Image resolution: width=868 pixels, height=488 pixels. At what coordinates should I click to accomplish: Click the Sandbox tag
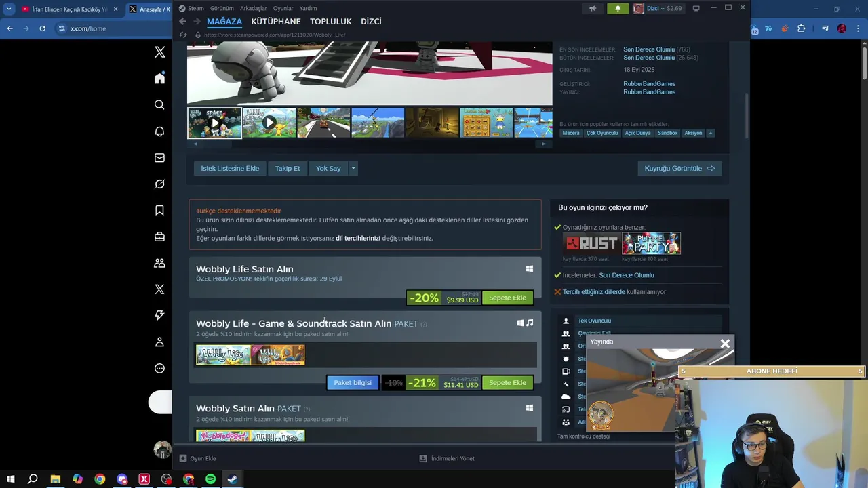click(x=667, y=133)
